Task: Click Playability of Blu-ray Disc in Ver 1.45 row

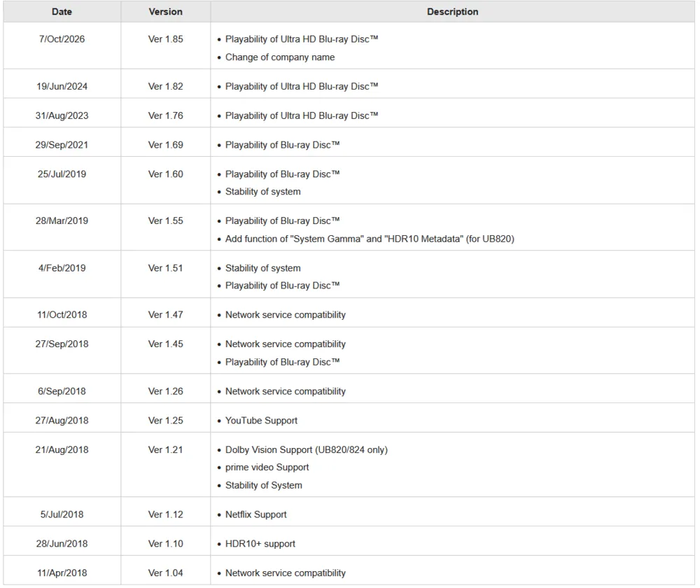Action: 283,362
